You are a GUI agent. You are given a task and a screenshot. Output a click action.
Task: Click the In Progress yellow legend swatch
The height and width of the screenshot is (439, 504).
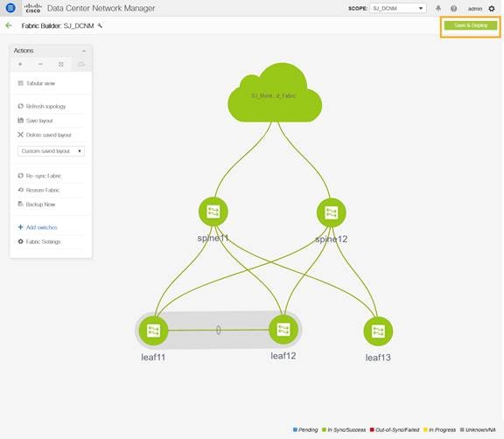click(425, 429)
